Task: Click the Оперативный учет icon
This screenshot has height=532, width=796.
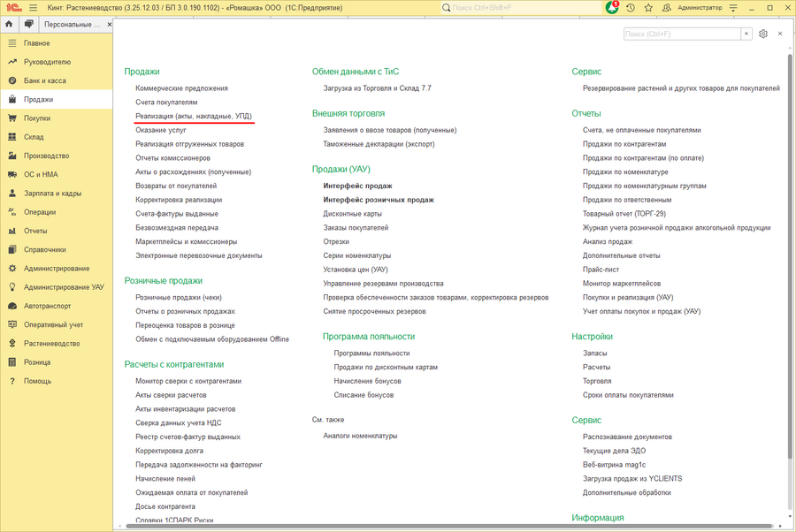Action: [12, 324]
